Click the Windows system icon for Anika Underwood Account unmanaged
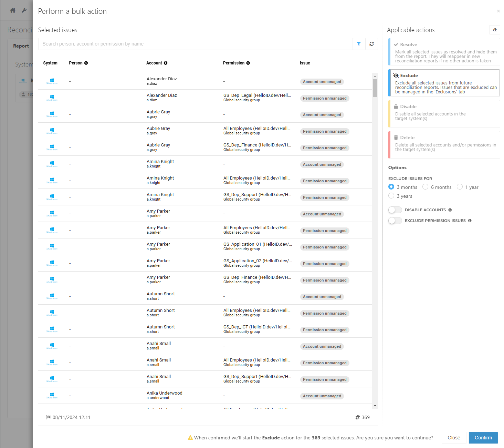Viewport: 504px width, 448px height. (x=52, y=395)
